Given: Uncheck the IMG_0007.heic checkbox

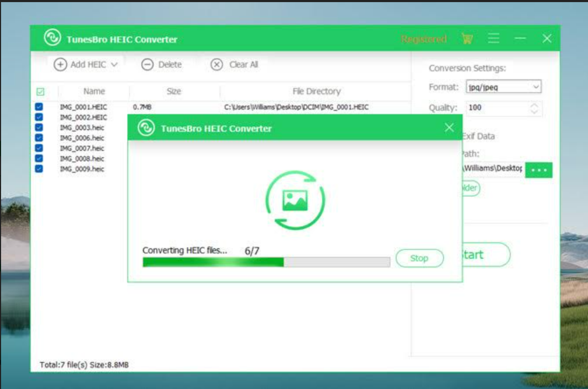Looking at the screenshot, I should (39, 148).
